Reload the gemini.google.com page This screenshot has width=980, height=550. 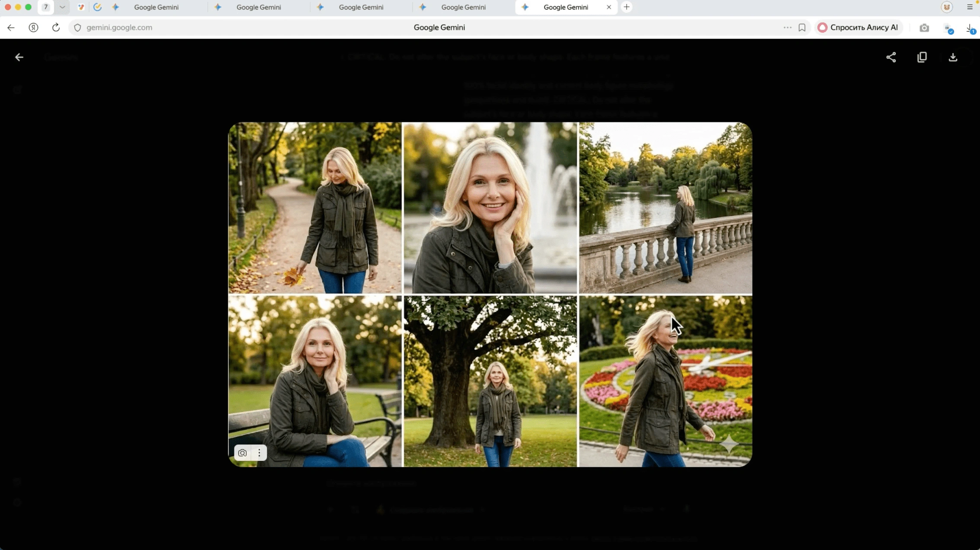tap(56, 27)
